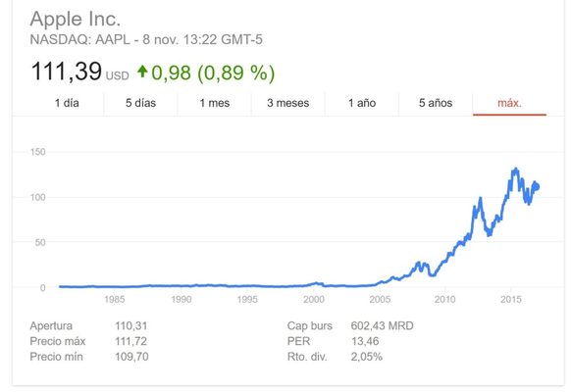Click the 2000 label on the x-axis

[x=314, y=299]
